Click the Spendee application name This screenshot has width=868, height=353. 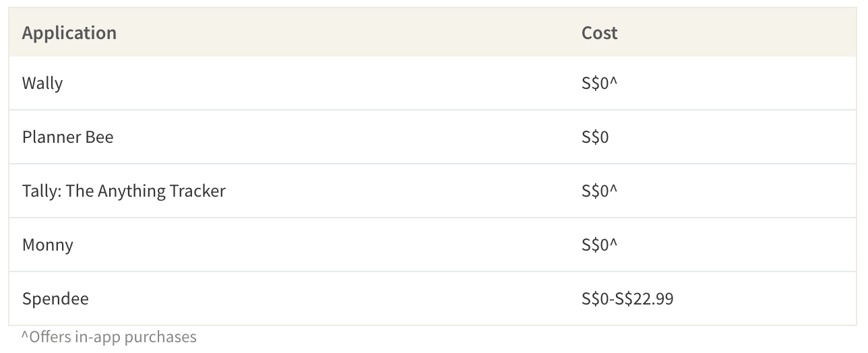coord(55,298)
